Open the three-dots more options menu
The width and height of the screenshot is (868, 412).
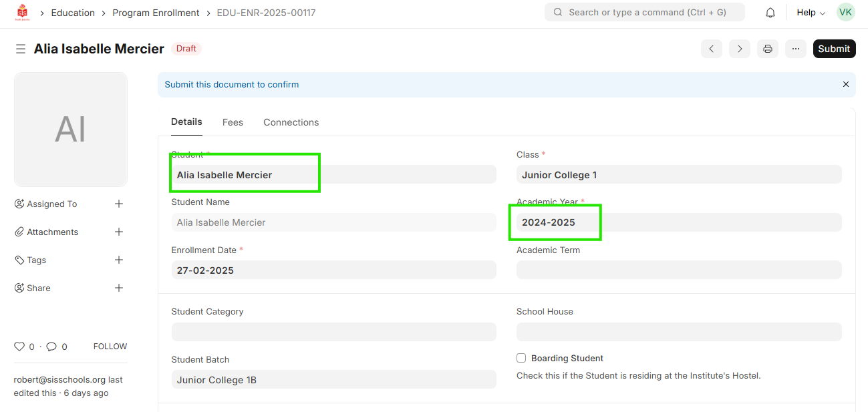coord(796,49)
